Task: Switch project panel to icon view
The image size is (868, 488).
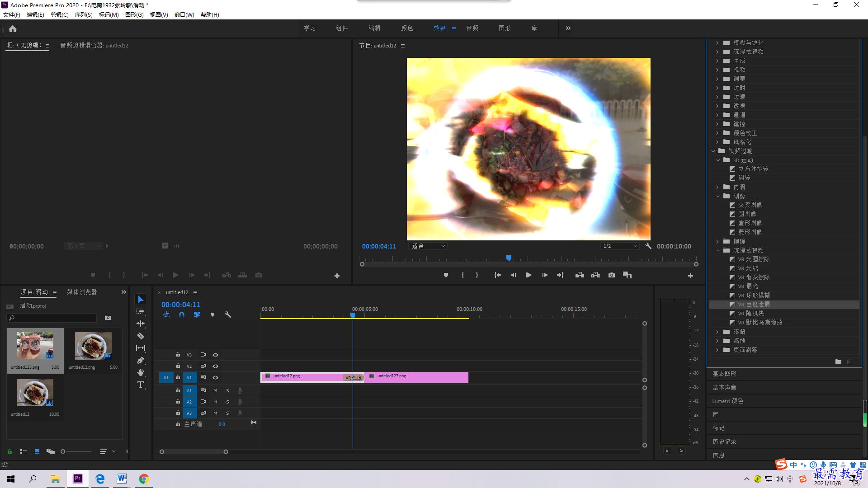Action: pos(37,451)
